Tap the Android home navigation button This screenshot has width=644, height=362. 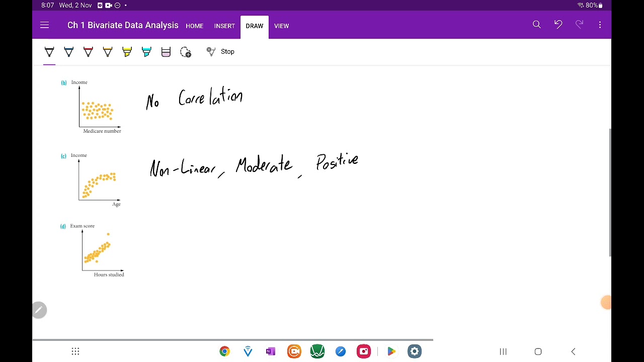coord(538,351)
